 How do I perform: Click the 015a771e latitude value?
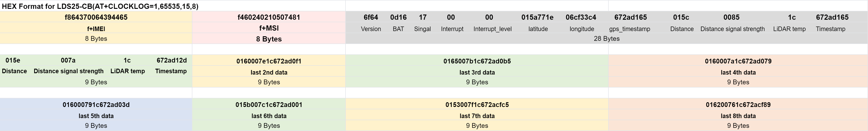(537, 17)
